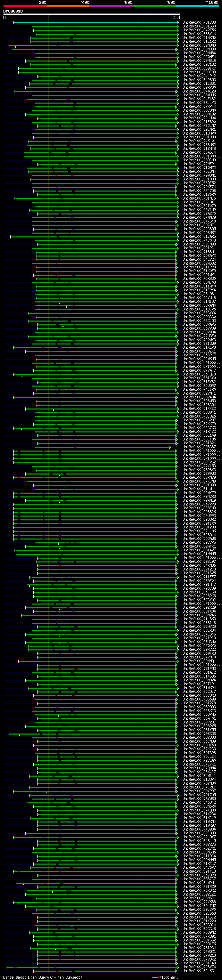The height and width of the screenshot is (980, 222).
Task: Open hit UniRef100_Q016G0
Action: coord(199,26)
